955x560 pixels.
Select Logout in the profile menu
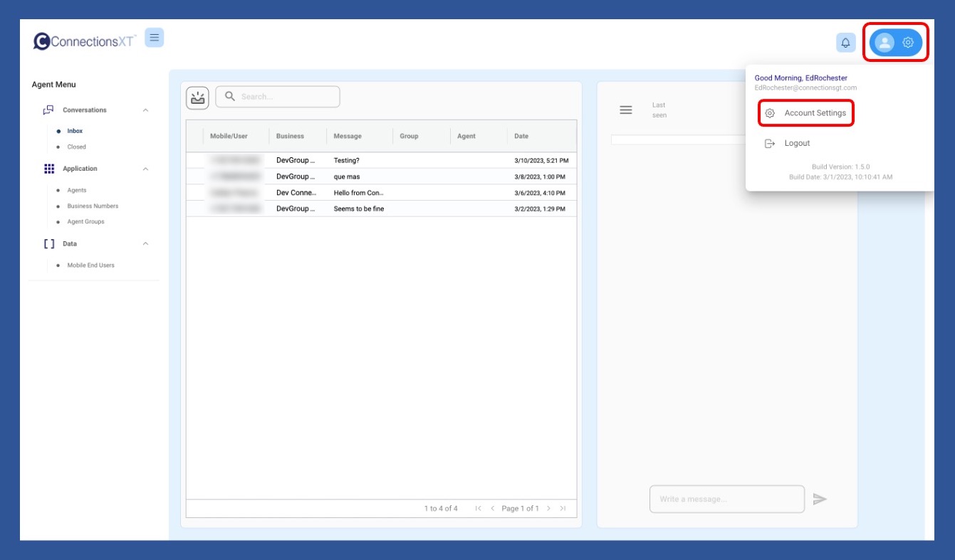coord(796,143)
